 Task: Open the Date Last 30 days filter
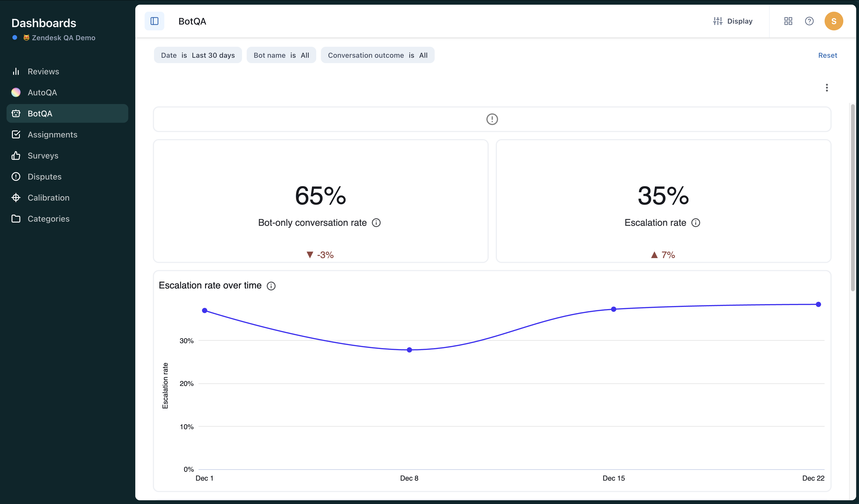pos(198,55)
